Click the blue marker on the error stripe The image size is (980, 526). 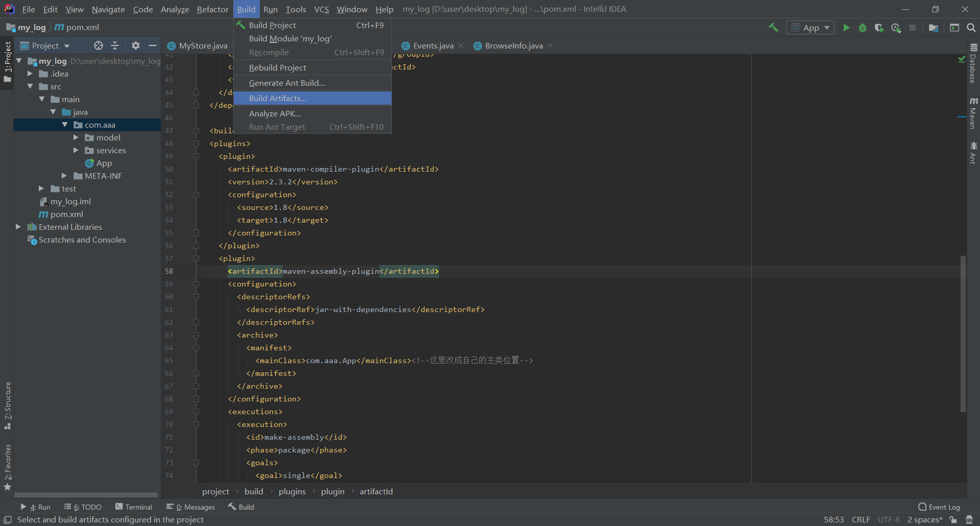click(x=962, y=117)
